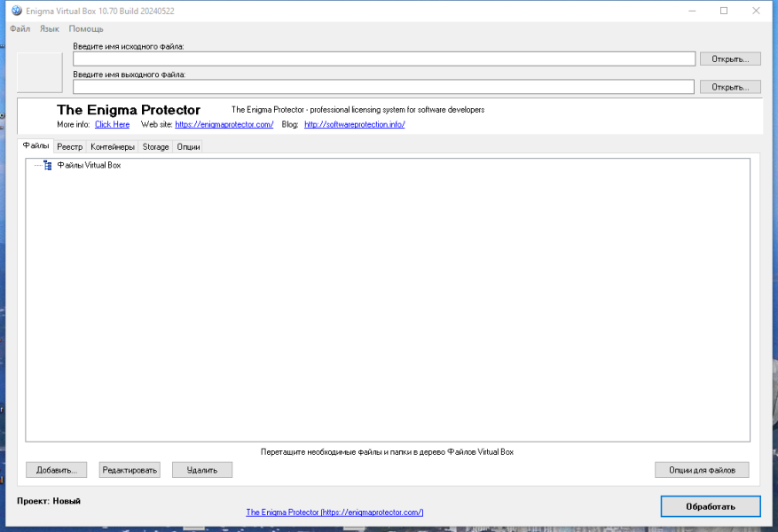
Task: Click the Перетащите необходимые файлы hint text
Action: pyautogui.click(x=387, y=452)
